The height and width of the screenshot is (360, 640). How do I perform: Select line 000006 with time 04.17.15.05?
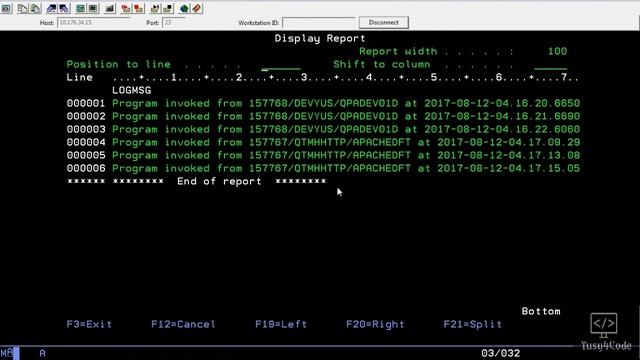323,169
